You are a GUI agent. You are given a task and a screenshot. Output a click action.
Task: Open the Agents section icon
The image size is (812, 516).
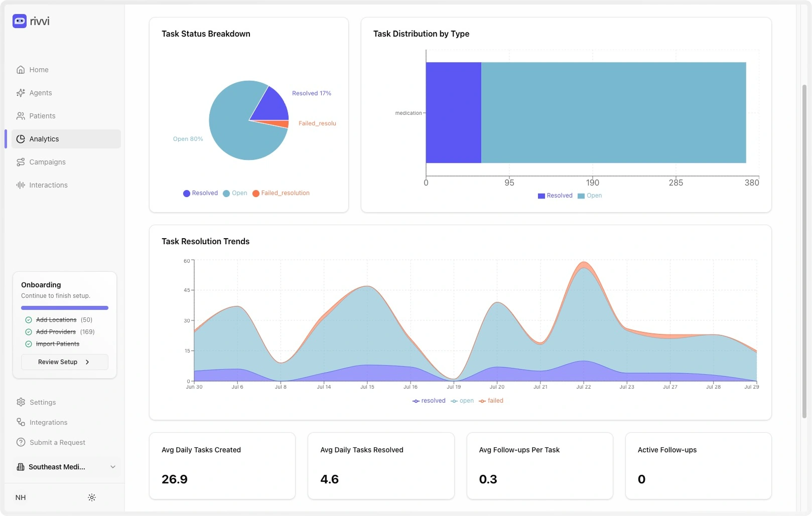(20, 93)
